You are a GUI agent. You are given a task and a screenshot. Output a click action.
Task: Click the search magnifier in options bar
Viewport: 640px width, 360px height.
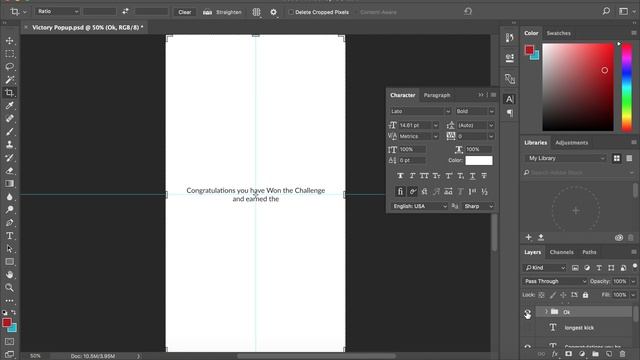(x=607, y=11)
